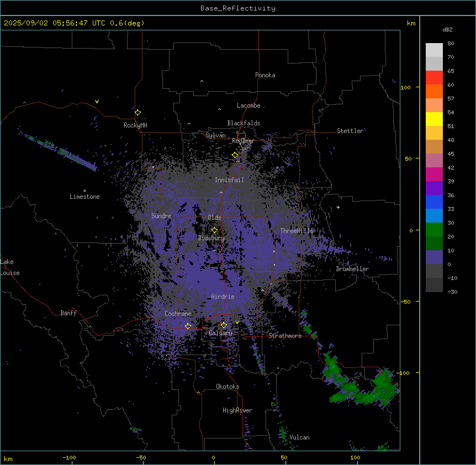Pick the white top swatch in dBZ legend

(434, 50)
